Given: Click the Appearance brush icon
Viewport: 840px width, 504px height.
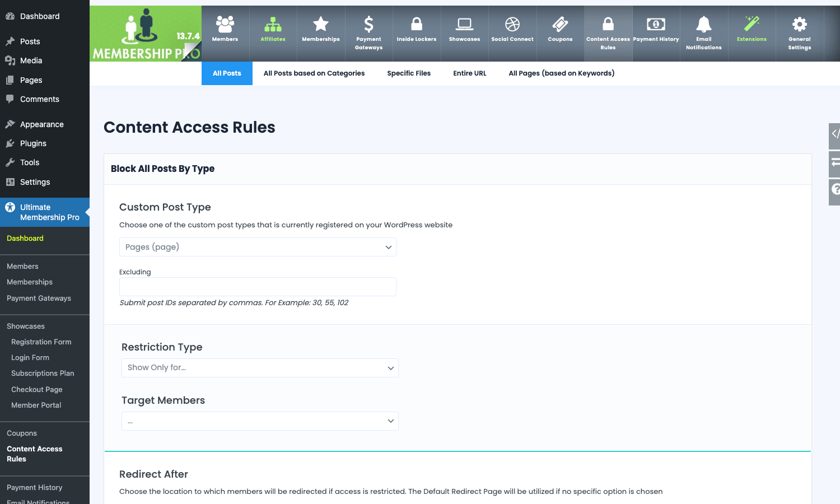Looking at the screenshot, I should click(x=10, y=124).
